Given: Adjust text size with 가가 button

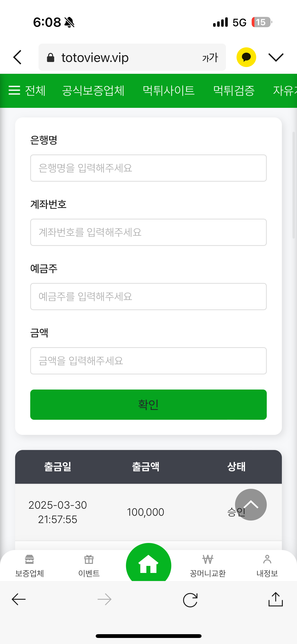Looking at the screenshot, I should coord(210,58).
